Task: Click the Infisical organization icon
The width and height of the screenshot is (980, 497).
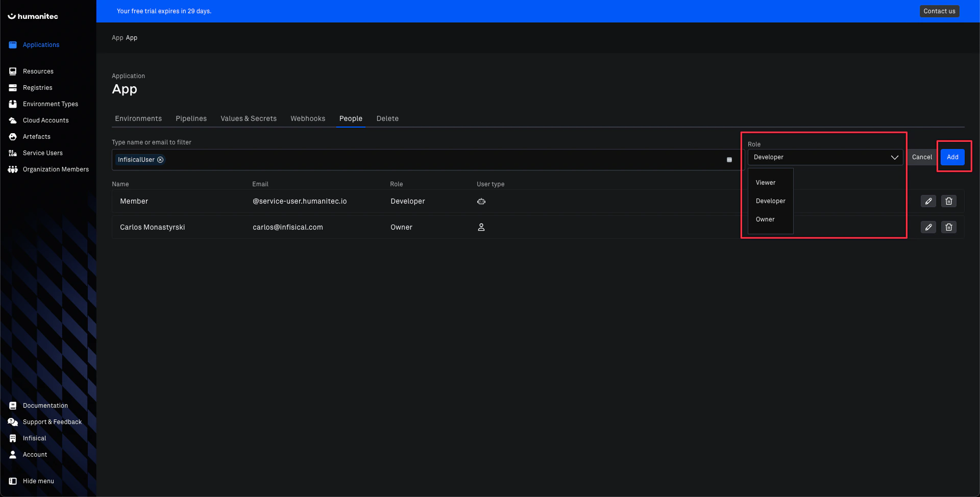Action: [x=13, y=438]
